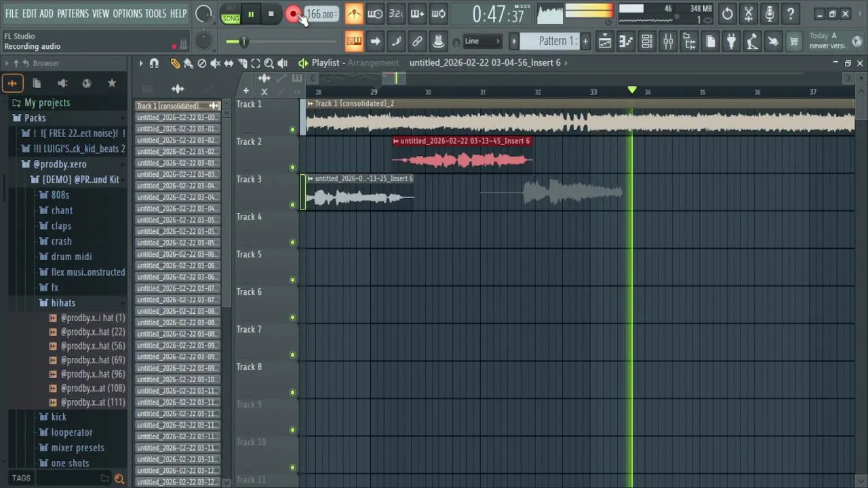Select the Zoom magnifier tool in Playlist

point(269,63)
